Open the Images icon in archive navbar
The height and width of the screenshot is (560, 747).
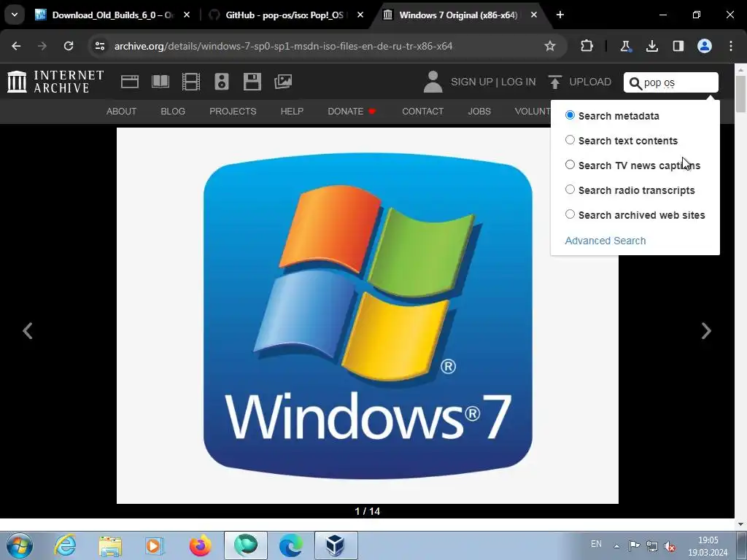(283, 82)
